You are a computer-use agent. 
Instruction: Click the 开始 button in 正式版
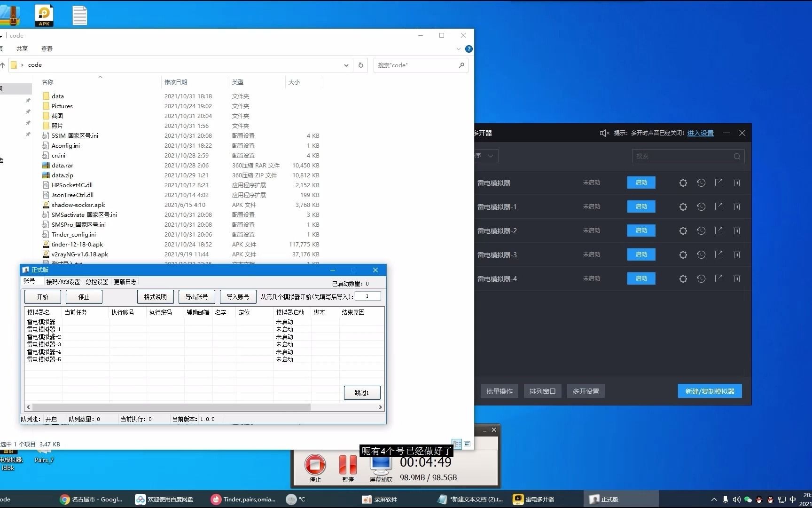click(43, 297)
